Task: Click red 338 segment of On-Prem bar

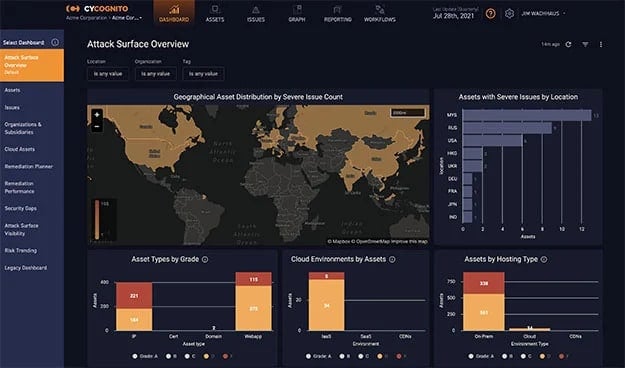Action: click(x=483, y=283)
